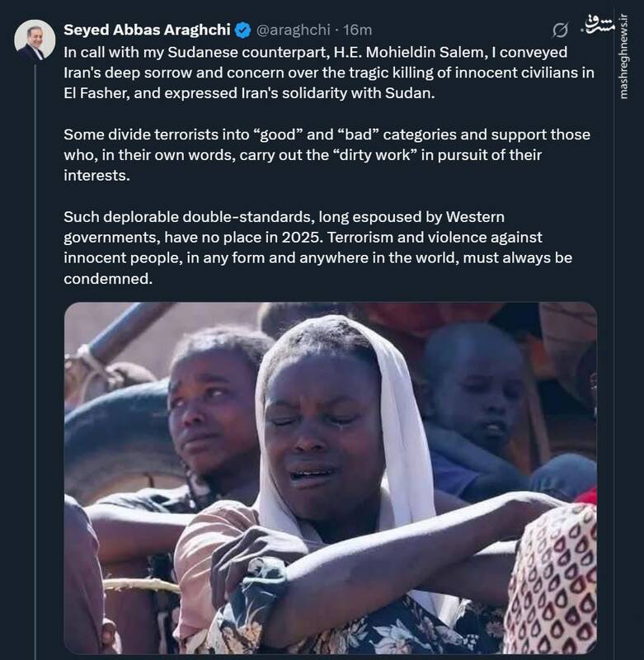
Task: Click the Grok slashed-circle icon
Action: (x=560, y=31)
